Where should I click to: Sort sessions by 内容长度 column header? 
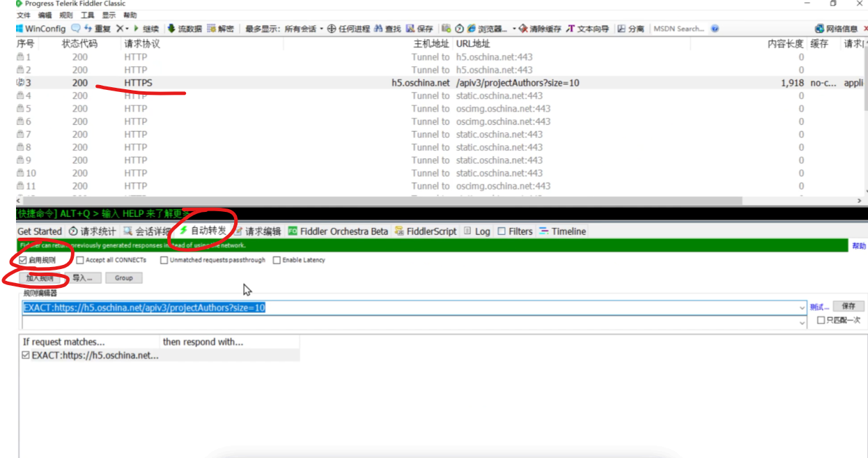(x=785, y=43)
